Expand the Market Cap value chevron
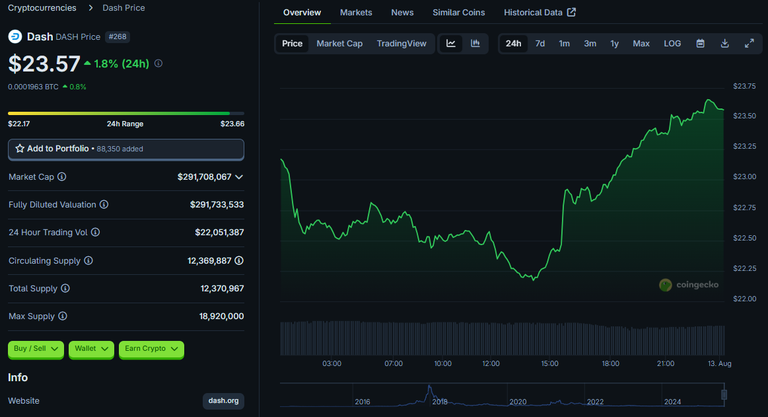Viewport: 768px width, 417px height. [239, 177]
